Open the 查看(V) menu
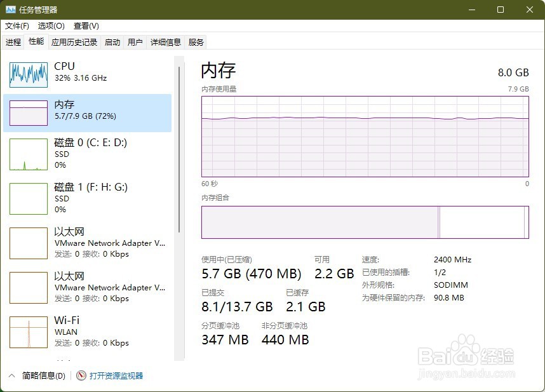The height and width of the screenshot is (392, 545). point(86,26)
